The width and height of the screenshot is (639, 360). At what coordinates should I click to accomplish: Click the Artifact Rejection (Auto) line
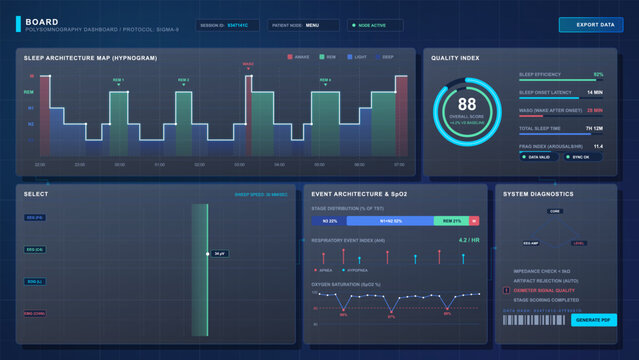pyautogui.click(x=546, y=281)
